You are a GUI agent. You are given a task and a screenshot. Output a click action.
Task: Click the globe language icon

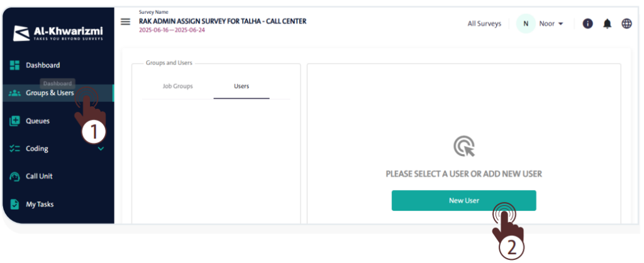click(626, 23)
